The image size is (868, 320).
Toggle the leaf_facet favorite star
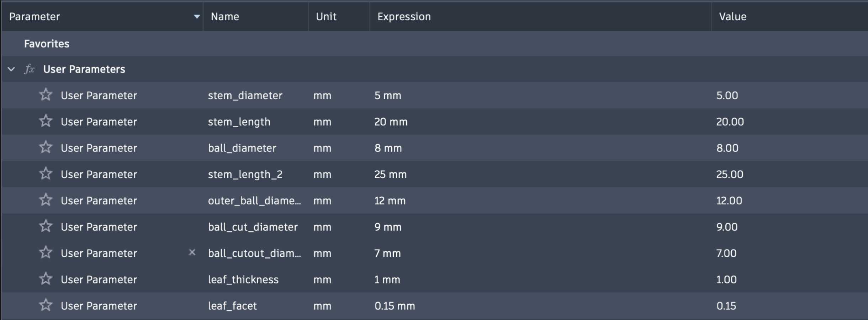[46, 305]
